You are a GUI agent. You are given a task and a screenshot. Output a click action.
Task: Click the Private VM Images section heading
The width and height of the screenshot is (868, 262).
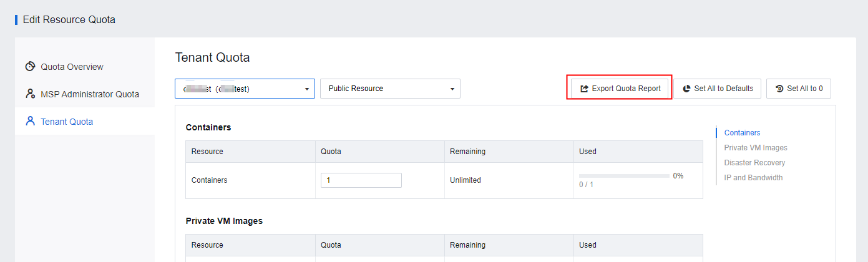224,221
